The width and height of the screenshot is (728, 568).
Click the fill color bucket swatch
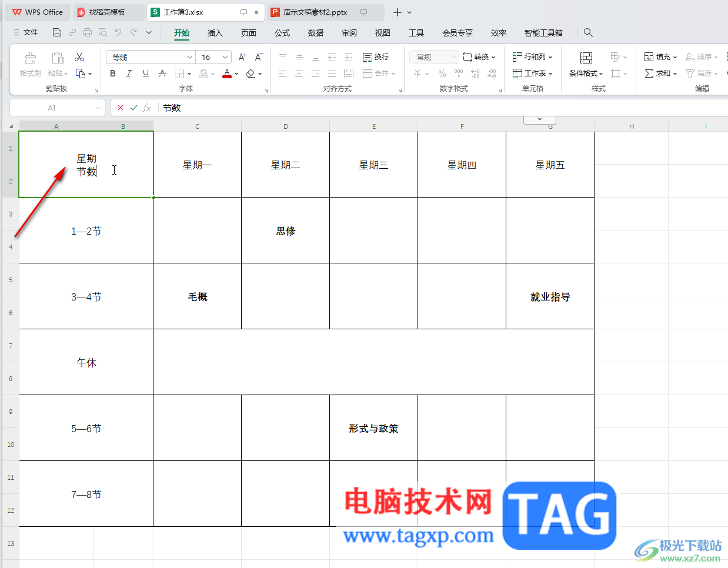[x=203, y=73]
